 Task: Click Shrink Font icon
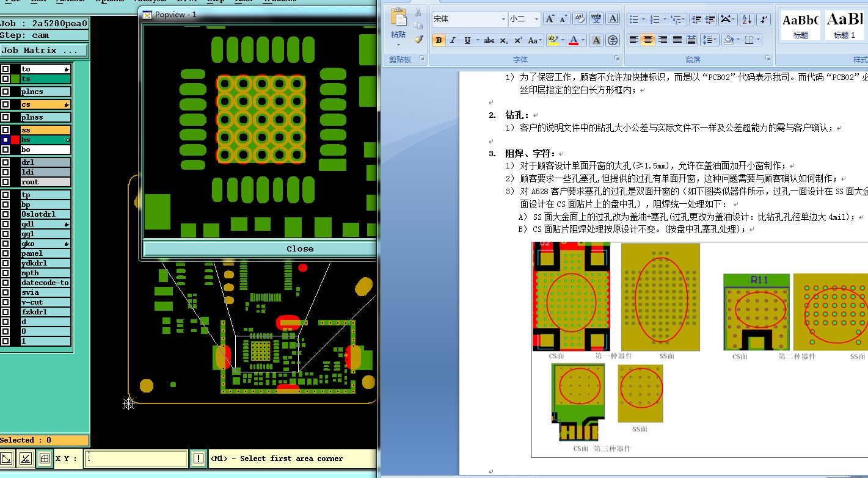(563, 19)
